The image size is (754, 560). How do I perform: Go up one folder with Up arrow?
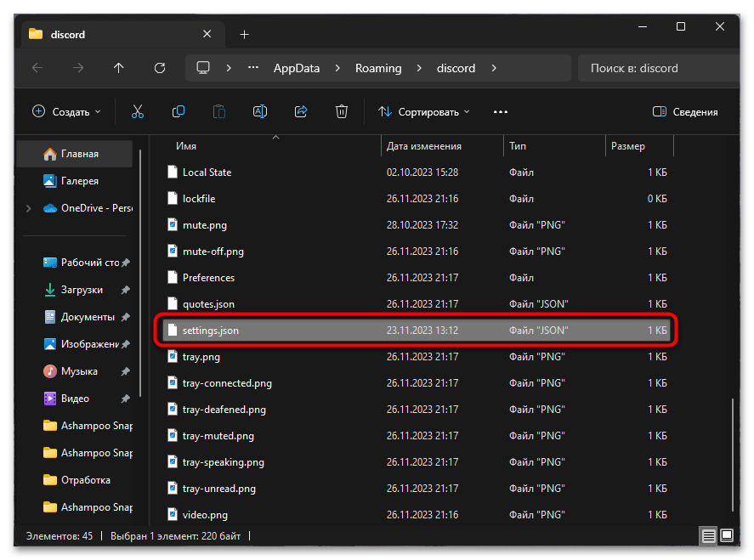point(119,68)
